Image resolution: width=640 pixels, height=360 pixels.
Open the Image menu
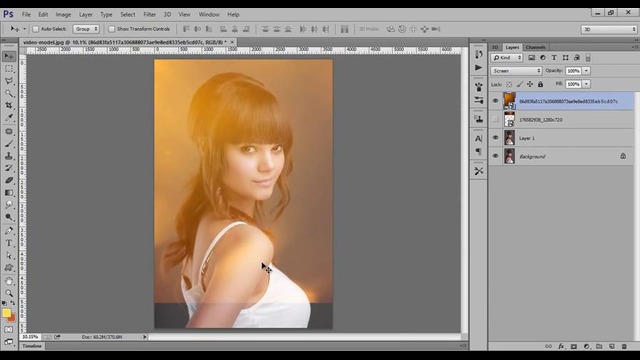click(x=63, y=14)
